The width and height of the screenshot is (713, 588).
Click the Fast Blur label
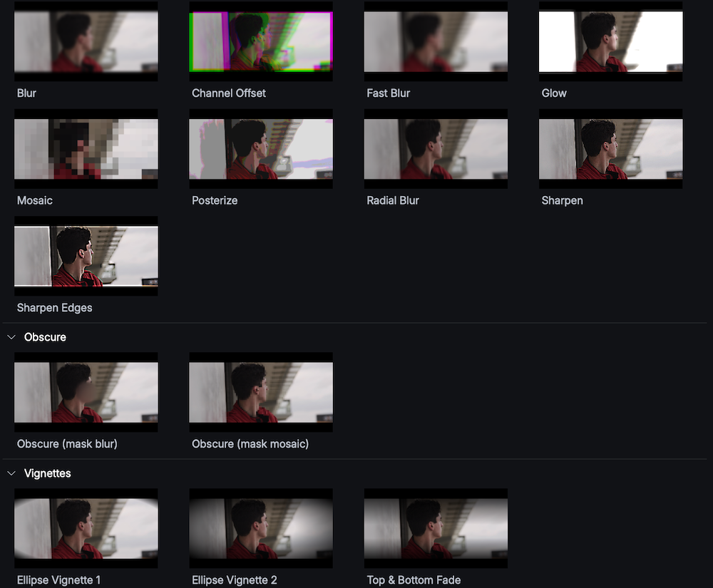[x=389, y=93]
